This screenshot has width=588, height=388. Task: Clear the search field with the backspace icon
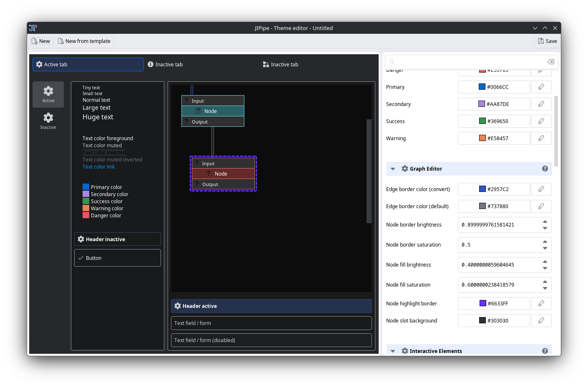pyautogui.click(x=551, y=62)
